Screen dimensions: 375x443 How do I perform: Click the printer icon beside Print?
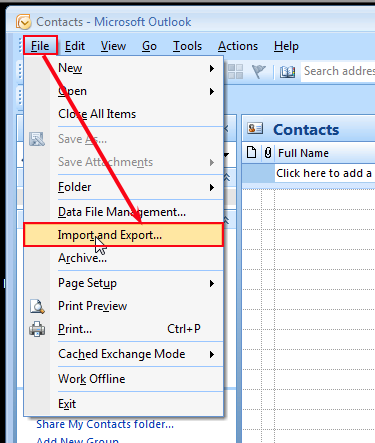click(x=37, y=329)
